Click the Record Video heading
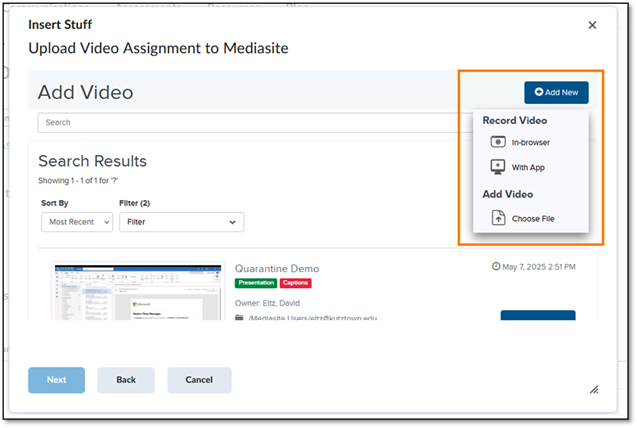The width and height of the screenshot is (637, 428). pos(514,121)
